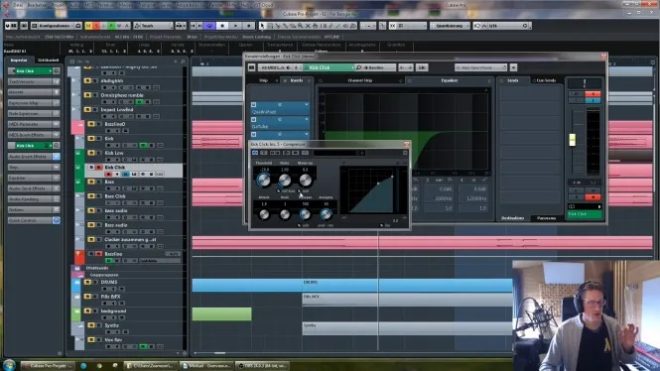This screenshot has height=371, width=660.
Task: Toggle red solo on Kick Click track
Action: pos(99,168)
